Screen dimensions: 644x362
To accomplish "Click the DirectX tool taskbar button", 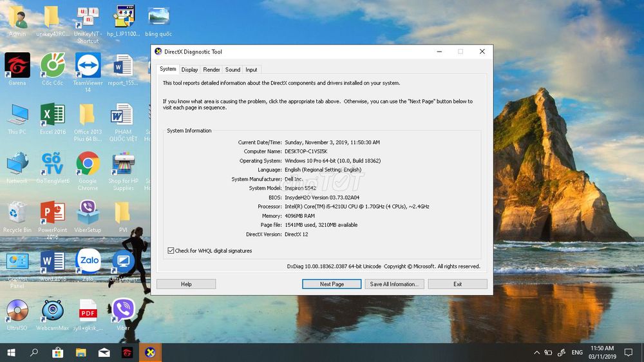I will [150, 352].
